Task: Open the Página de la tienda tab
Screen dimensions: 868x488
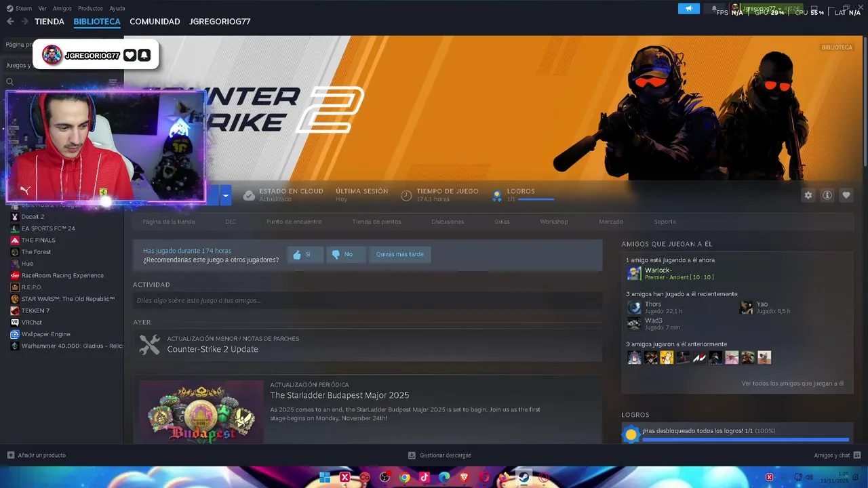Action: (169, 222)
